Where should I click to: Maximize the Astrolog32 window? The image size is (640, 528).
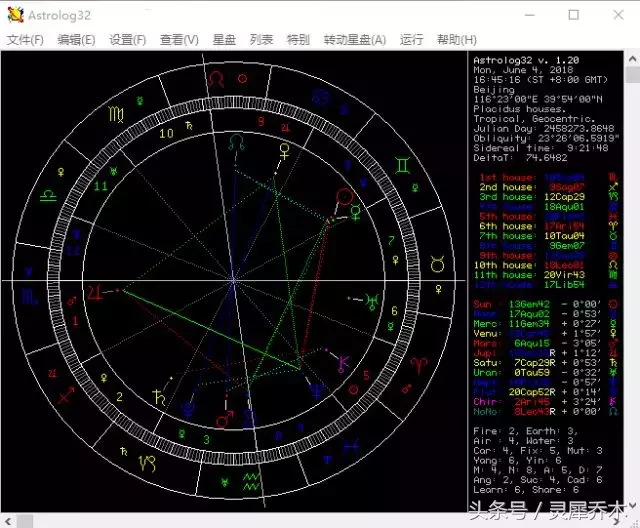pyautogui.click(x=573, y=15)
